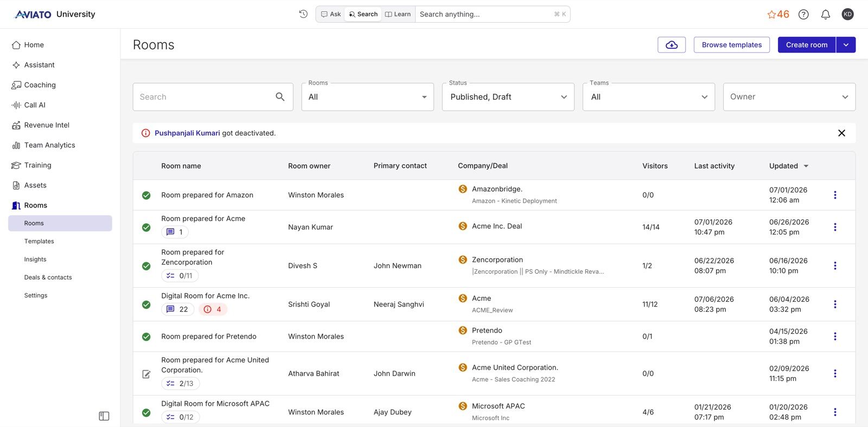Image resolution: width=868 pixels, height=427 pixels.
Task: Open more options for Amazon room
Action: click(x=835, y=195)
